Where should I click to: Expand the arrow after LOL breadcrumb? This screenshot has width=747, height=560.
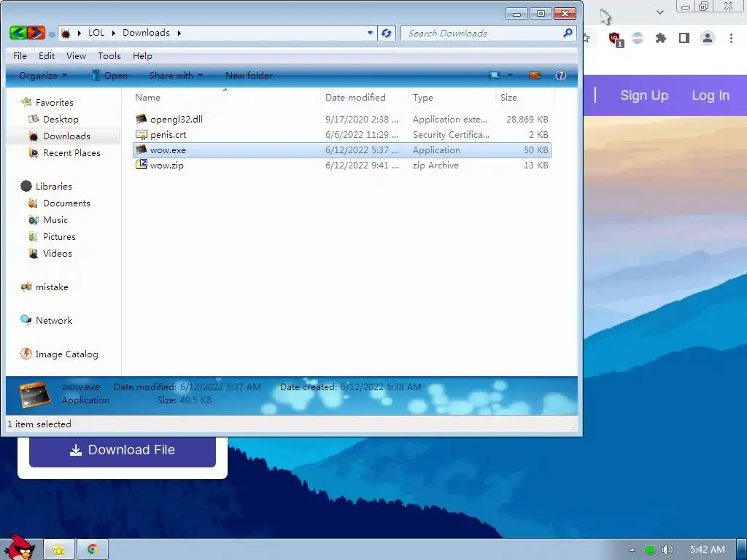tap(113, 34)
